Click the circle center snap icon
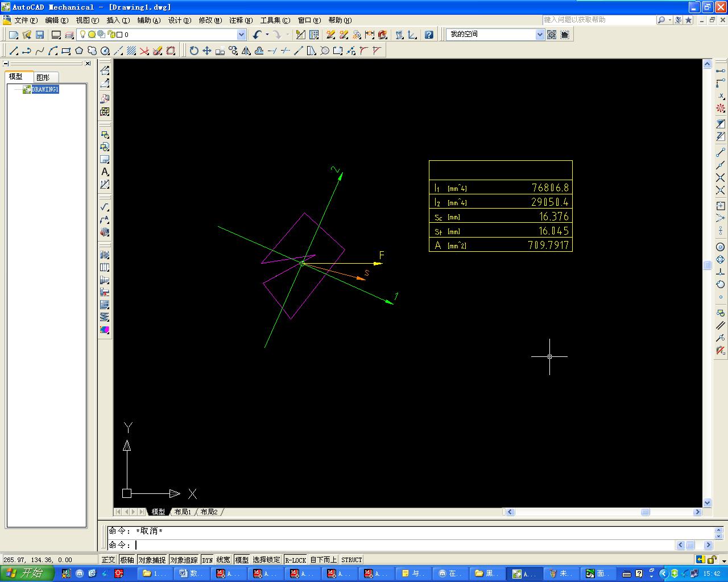Screen dimensions: 728x582 [x=721, y=247]
